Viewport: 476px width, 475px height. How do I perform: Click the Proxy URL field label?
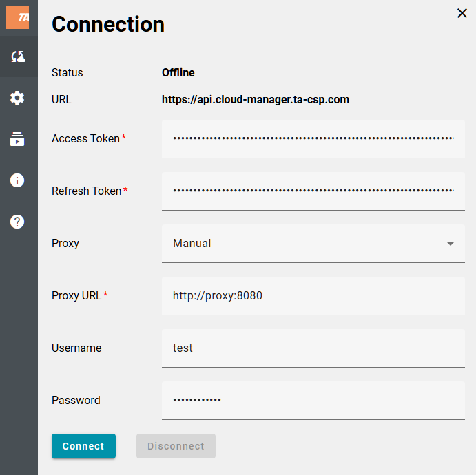[76, 296]
